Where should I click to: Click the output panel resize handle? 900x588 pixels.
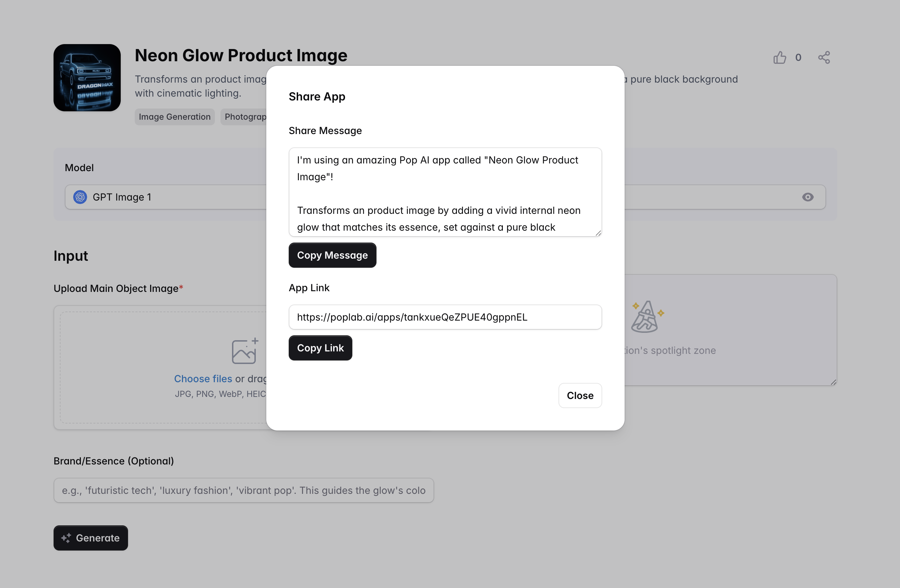(x=833, y=382)
